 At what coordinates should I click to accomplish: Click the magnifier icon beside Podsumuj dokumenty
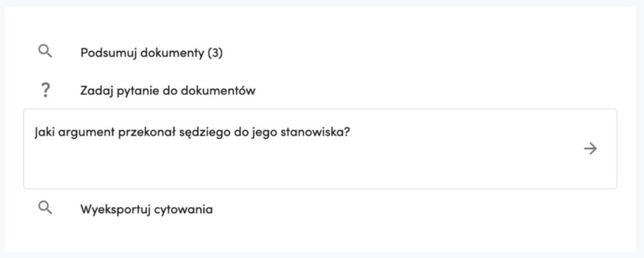click(x=45, y=52)
